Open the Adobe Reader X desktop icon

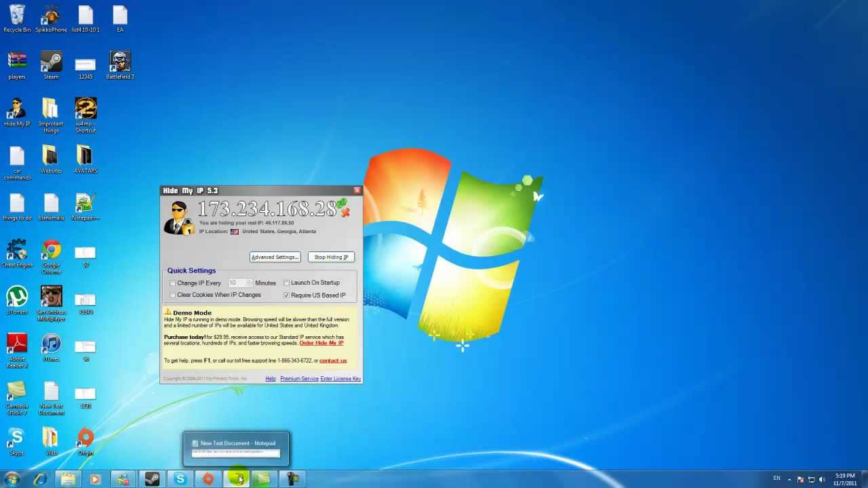17,349
